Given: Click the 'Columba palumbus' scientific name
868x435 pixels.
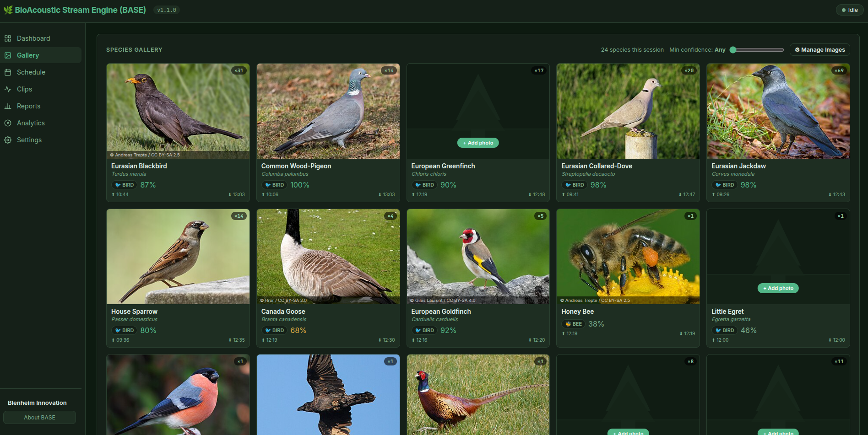Looking at the screenshot, I should [285, 174].
